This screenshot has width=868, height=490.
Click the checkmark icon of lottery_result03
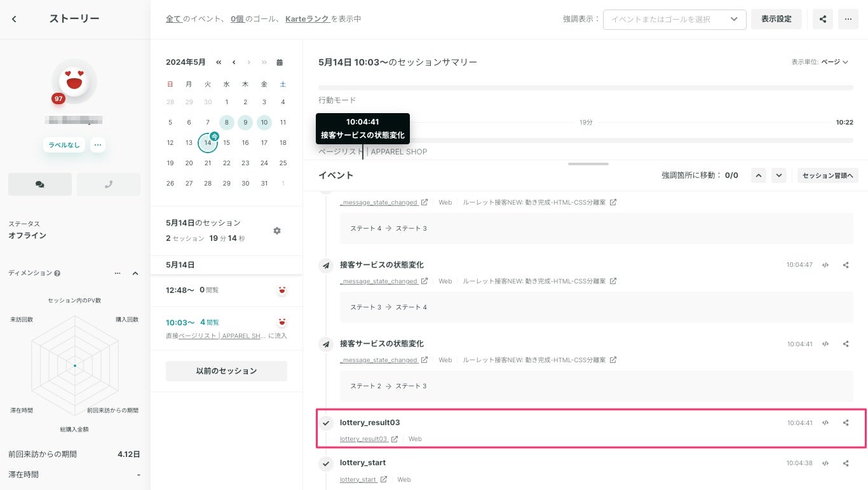pyautogui.click(x=326, y=423)
